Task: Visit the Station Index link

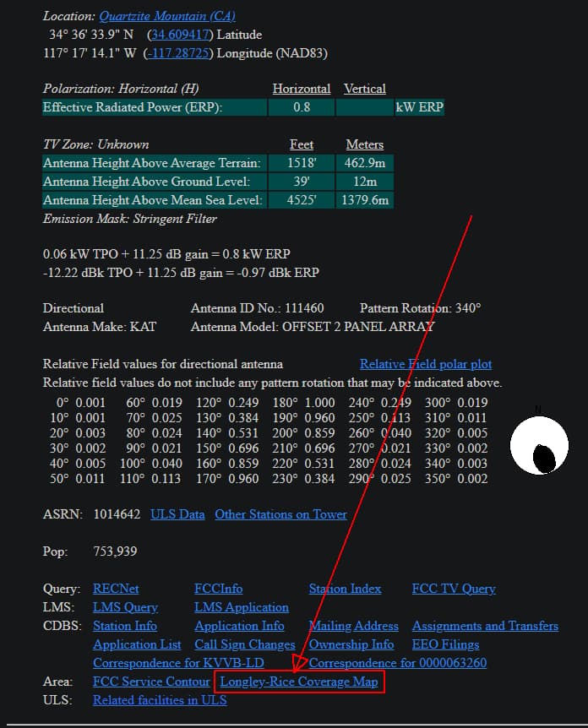Action: [x=345, y=589]
